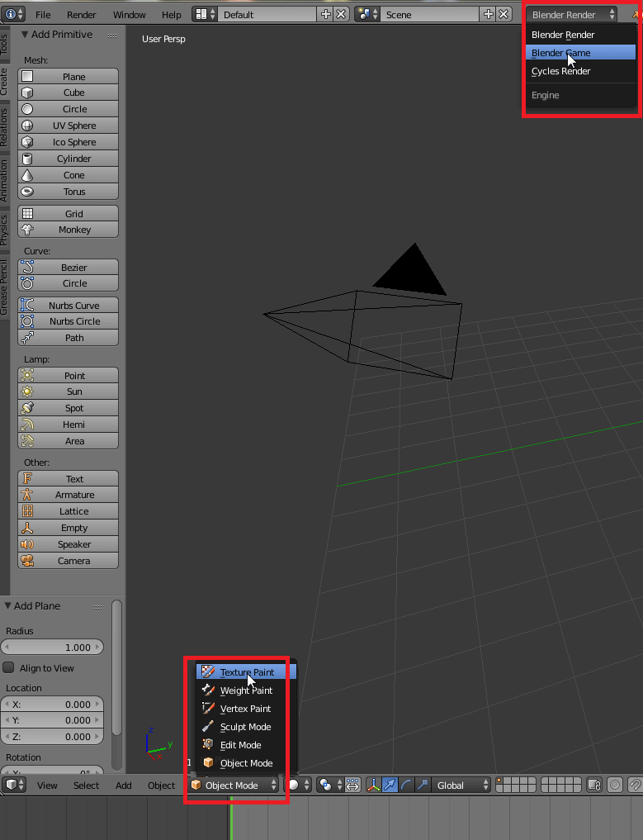This screenshot has width=643, height=840.
Task: Open the Info editor type selector
Action: coord(13,15)
